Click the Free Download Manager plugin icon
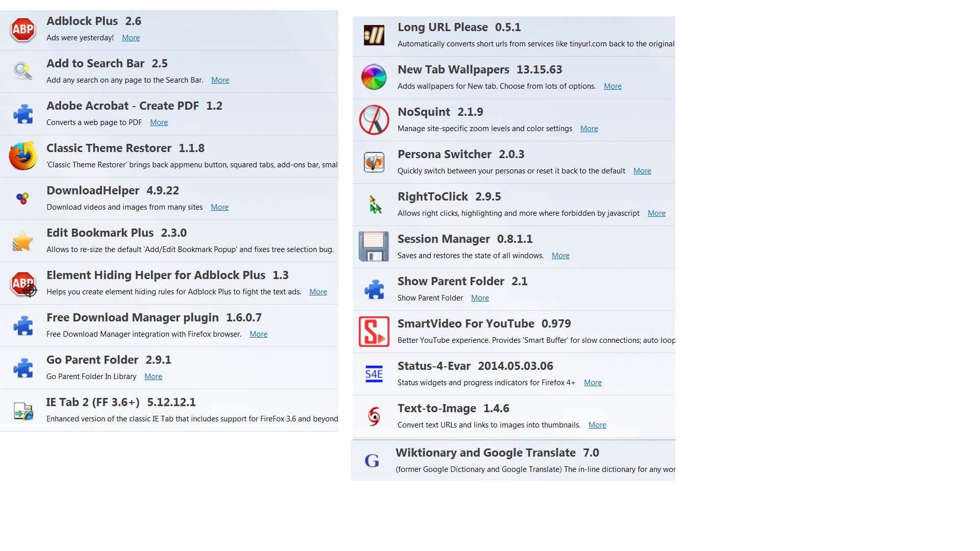The width and height of the screenshot is (980, 551). (23, 325)
